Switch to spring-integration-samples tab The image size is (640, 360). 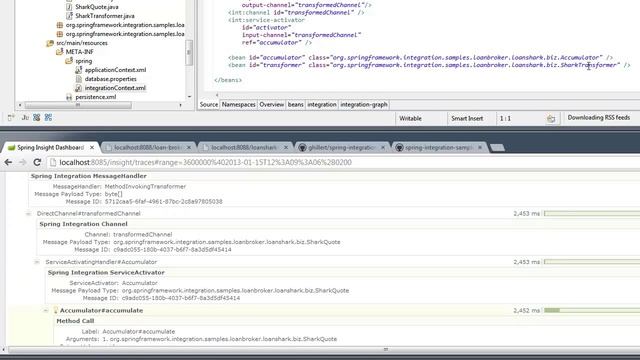point(439,147)
